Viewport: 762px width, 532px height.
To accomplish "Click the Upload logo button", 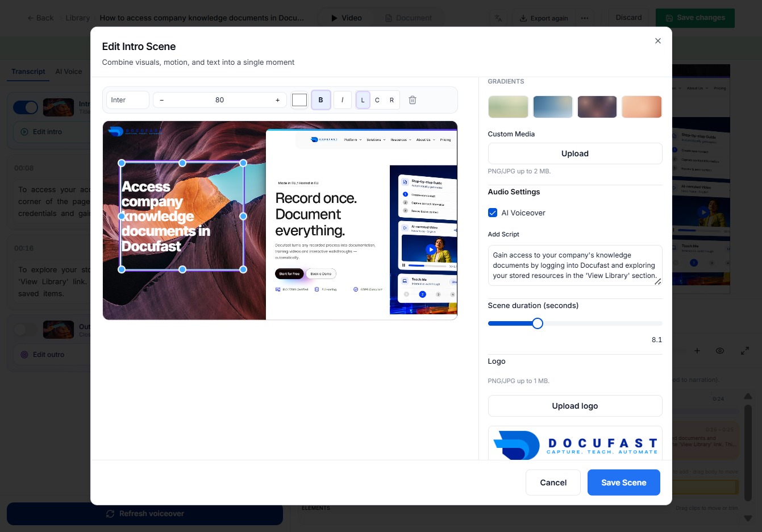I will point(575,406).
